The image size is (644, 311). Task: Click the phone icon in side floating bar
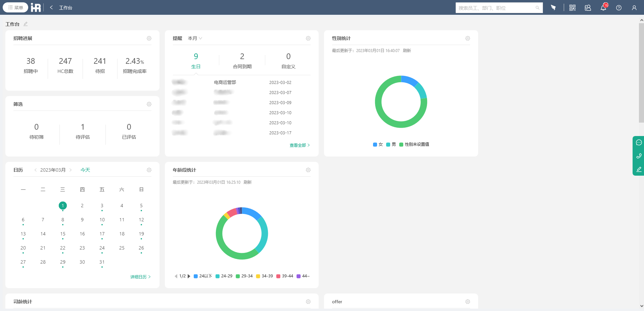tap(639, 156)
